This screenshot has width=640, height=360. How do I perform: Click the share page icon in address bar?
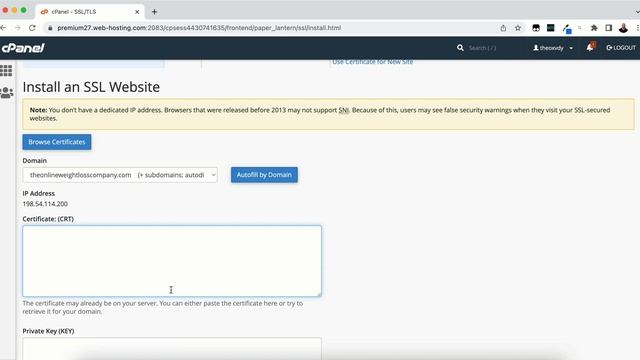(503, 28)
